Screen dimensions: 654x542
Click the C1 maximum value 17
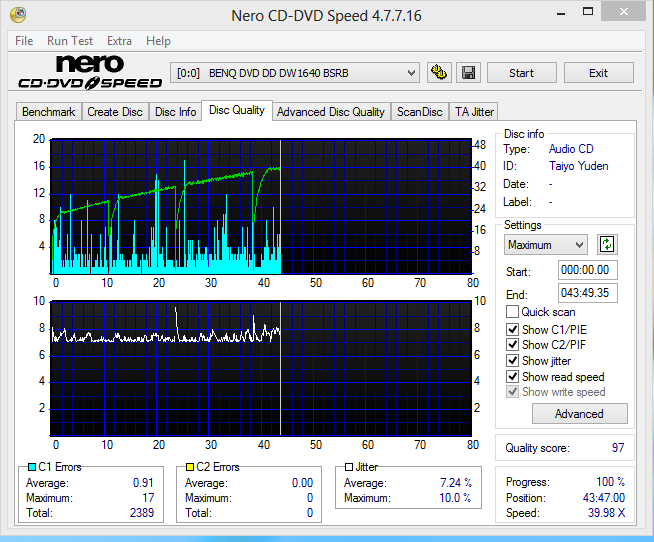pyautogui.click(x=148, y=498)
